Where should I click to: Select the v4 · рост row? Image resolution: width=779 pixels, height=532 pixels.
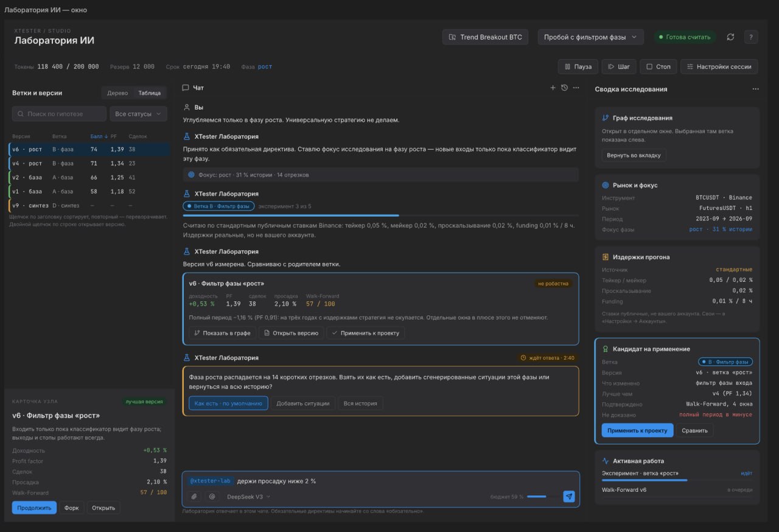click(x=90, y=163)
